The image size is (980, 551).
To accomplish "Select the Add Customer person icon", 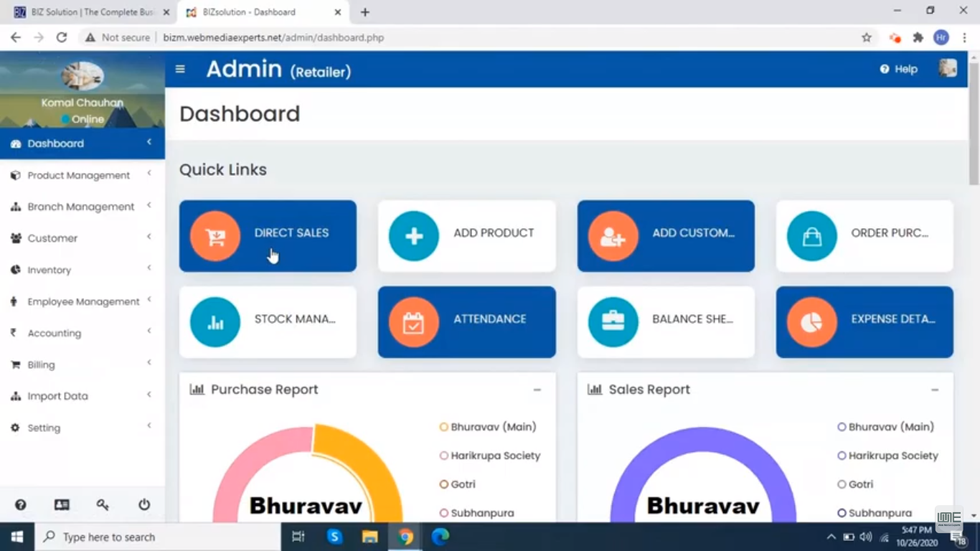I will pyautogui.click(x=613, y=237).
